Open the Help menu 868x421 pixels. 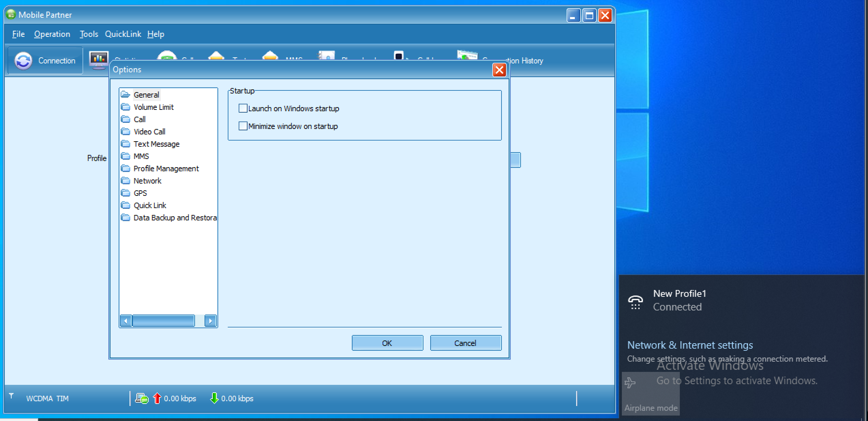coord(156,34)
